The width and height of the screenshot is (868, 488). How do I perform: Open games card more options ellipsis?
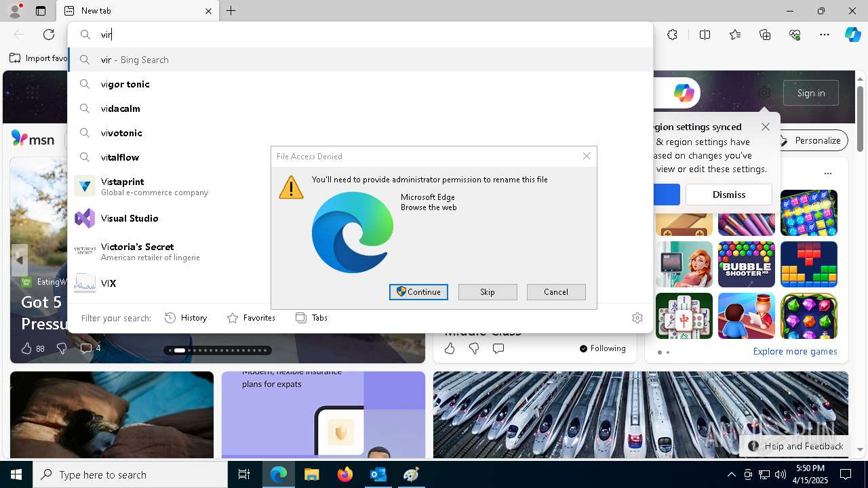tap(828, 173)
